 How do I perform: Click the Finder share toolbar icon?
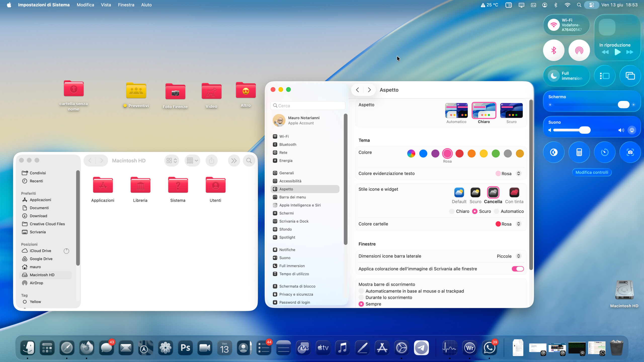pyautogui.click(x=211, y=161)
